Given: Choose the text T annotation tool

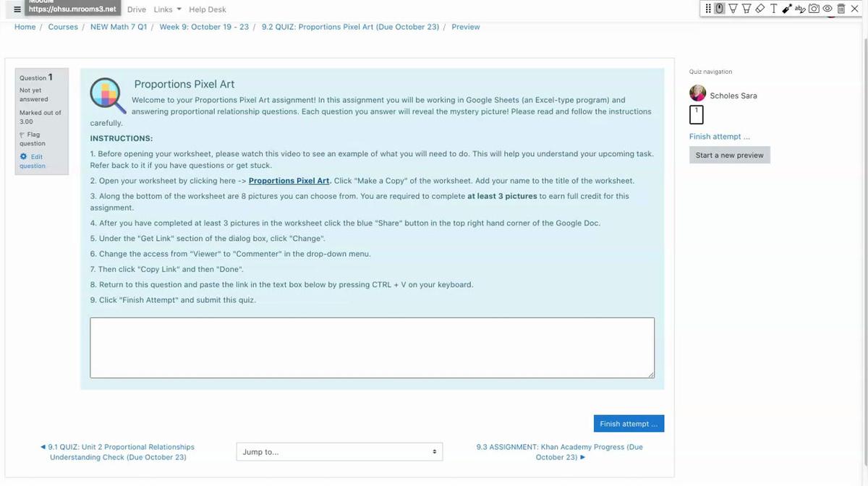Looking at the screenshot, I should 773,9.
